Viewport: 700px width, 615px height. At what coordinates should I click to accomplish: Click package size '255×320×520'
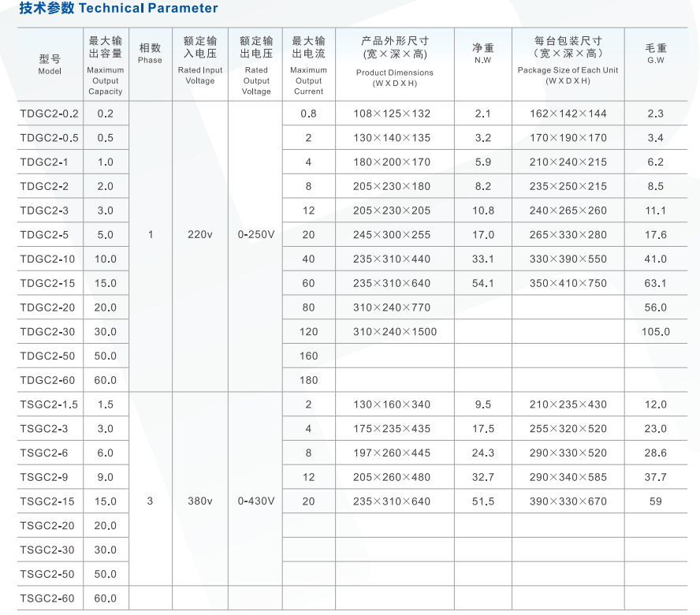coord(568,428)
